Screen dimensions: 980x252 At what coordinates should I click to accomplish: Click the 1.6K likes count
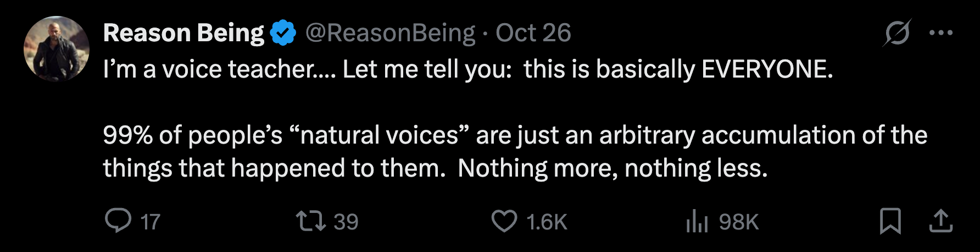click(546, 222)
